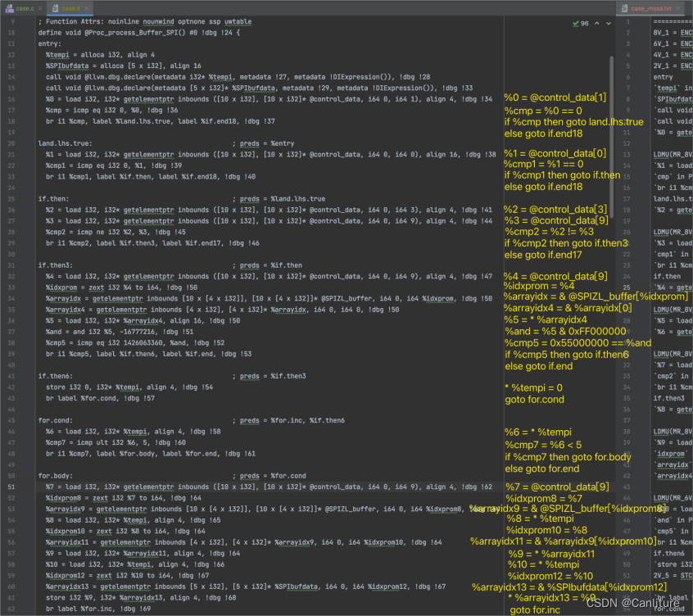Click '%cmp5 = icmp eq i32 1426063360' line
The width and height of the screenshot is (693, 616).
coord(135,343)
